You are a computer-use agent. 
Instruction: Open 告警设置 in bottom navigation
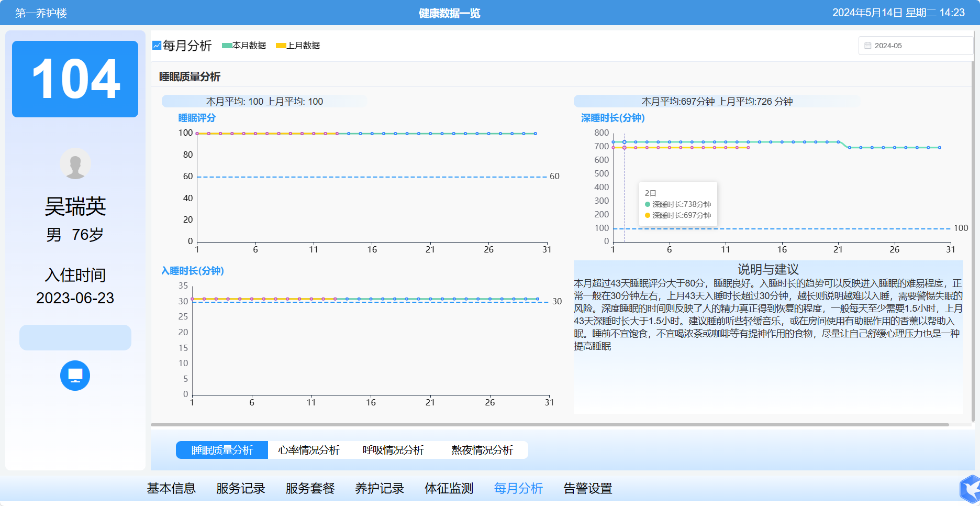click(588, 488)
